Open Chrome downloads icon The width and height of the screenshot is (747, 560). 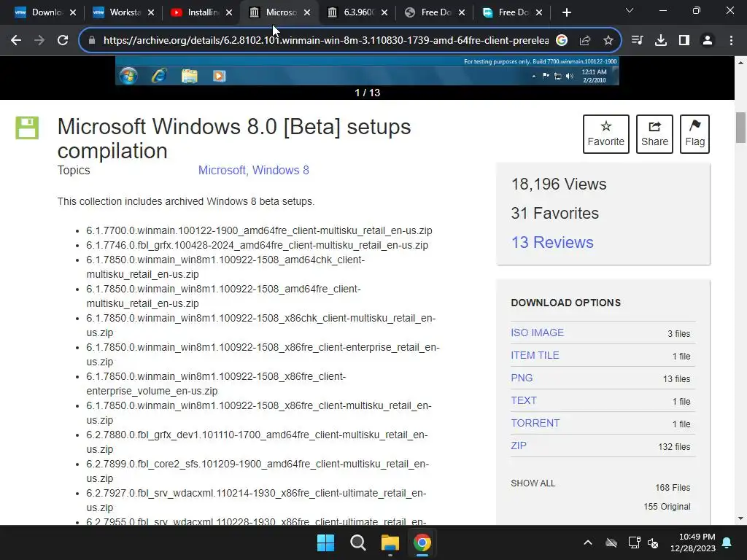pos(660,41)
